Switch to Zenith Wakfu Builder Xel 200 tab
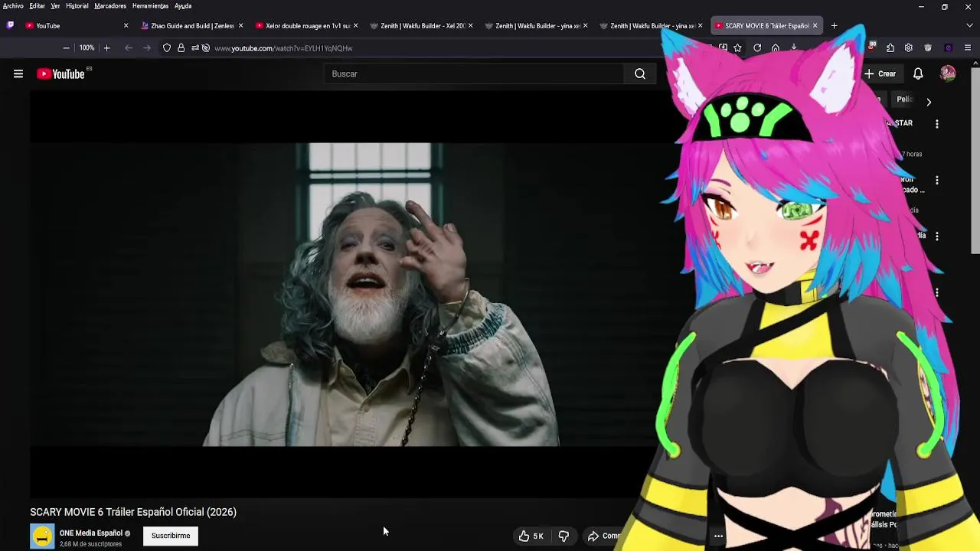980x551 pixels. click(x=421, y=26)
